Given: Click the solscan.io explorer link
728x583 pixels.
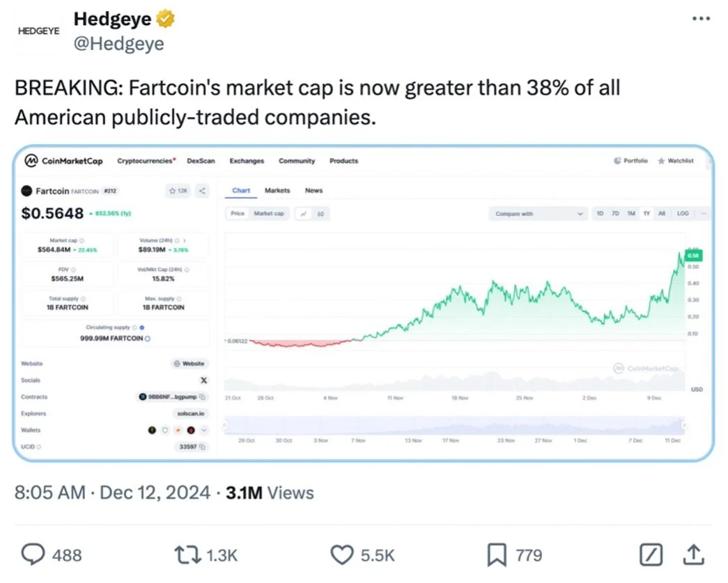Looking at the screenshot, I should coord(191,414).
